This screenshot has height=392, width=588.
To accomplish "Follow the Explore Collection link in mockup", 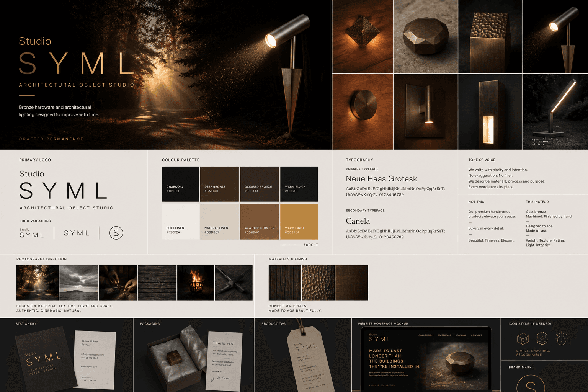I will pyautogui.click(x=382, y=385).
